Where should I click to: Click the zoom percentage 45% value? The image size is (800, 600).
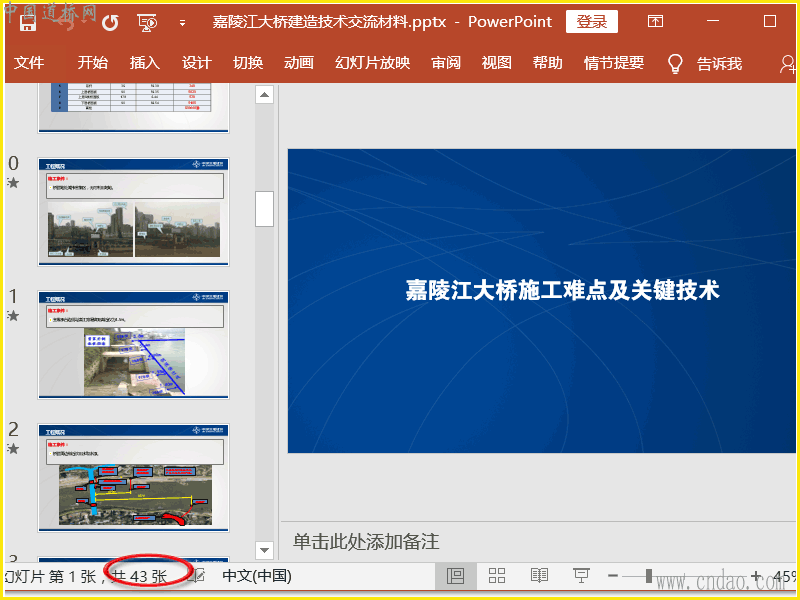785,577
